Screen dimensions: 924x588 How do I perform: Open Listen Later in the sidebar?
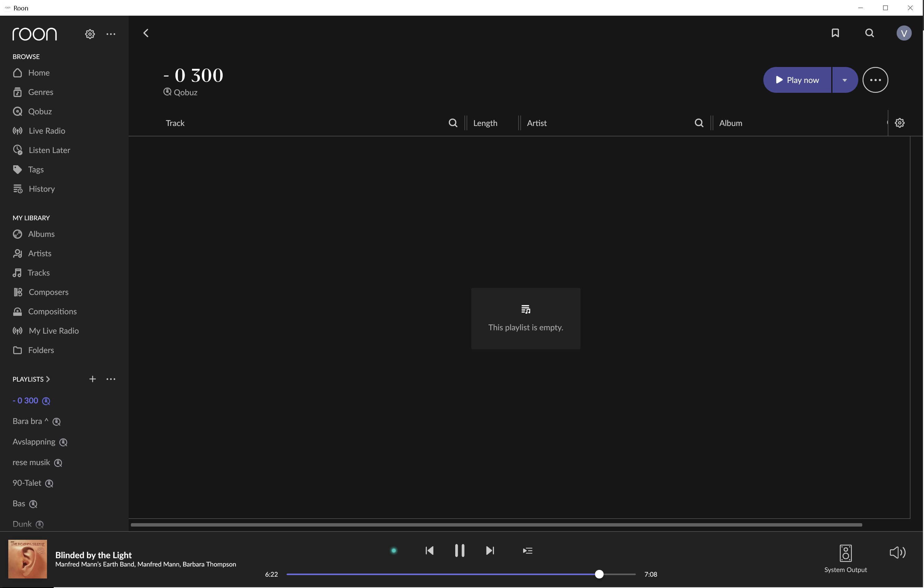click(41, 150)
